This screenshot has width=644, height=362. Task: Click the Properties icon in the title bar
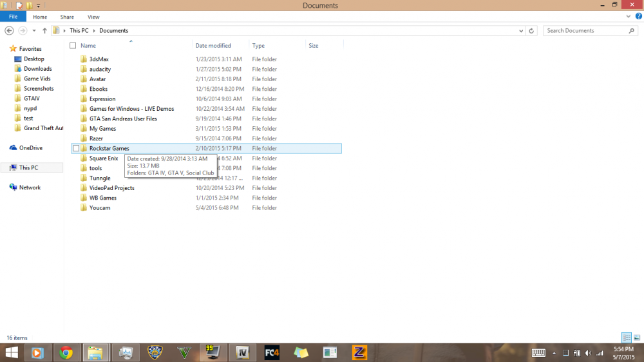pos(19,6)
